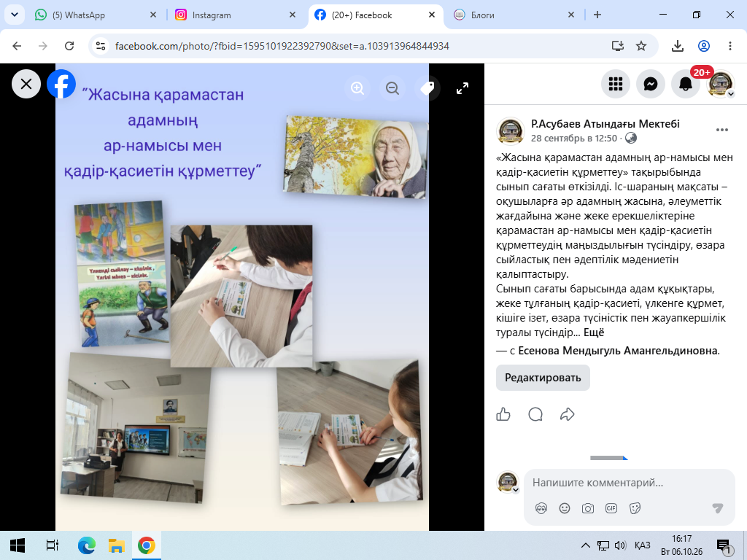Go forward in browser history
The width and height of the screenshot is (747, 560).
43,46
